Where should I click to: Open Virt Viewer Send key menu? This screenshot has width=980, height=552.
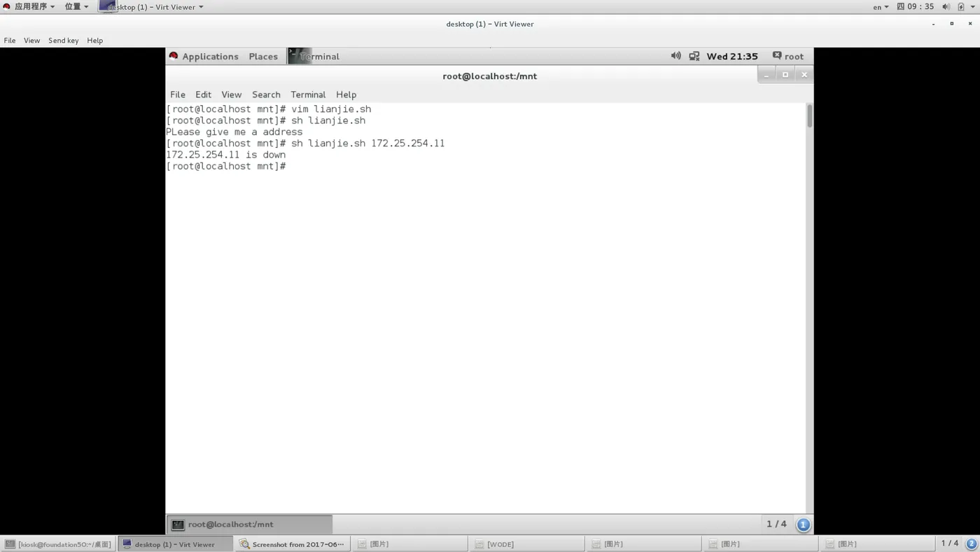point(63,40)
